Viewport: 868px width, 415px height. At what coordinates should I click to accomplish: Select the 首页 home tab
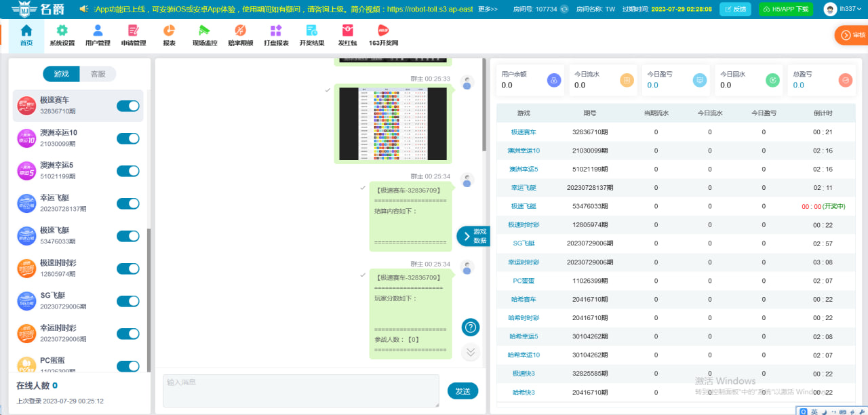[26, 35]
